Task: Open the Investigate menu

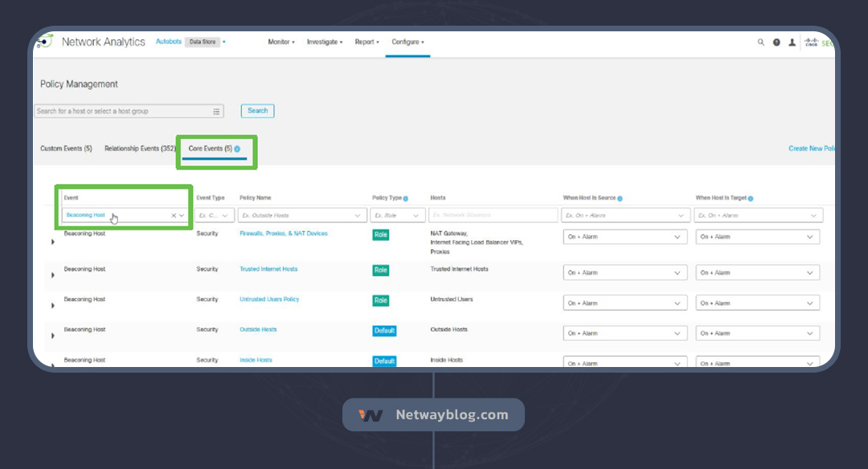Action: tap(325, 42)
